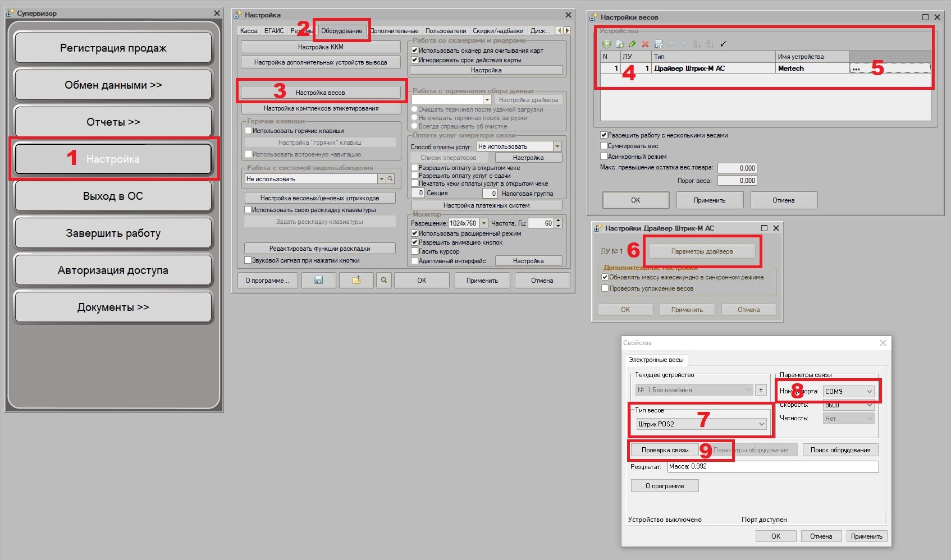Click the magnifier search icon beside OK
The height and width of the screenshot is (560, 951).
pos(384,281)
